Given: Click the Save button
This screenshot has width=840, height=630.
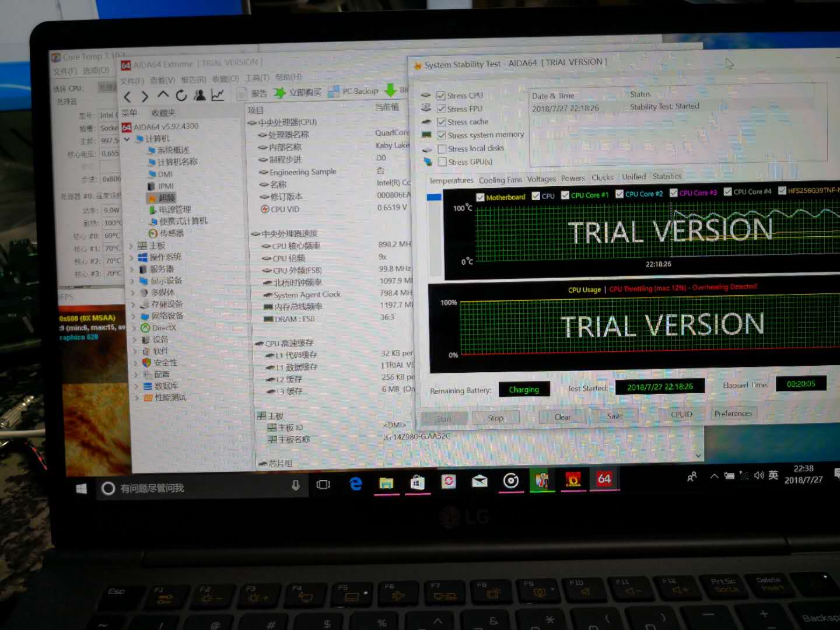Looking at the screenshot, I should pyautogui.click(x=615, y=416).
